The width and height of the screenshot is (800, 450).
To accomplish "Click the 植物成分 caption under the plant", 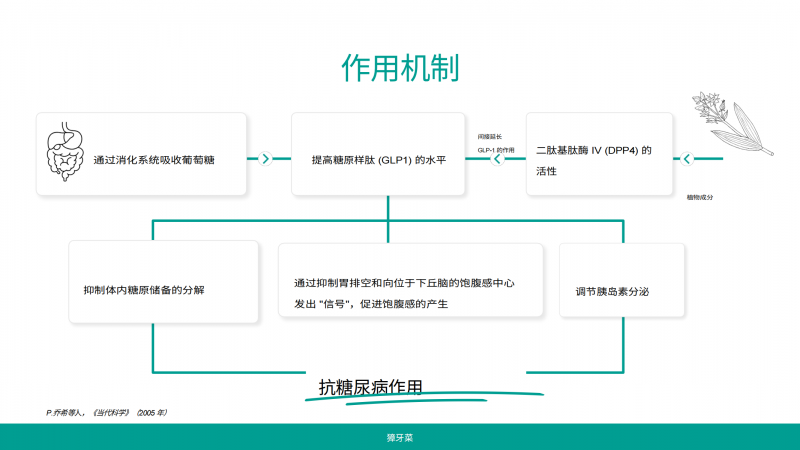I will click(x=700, y=197).
